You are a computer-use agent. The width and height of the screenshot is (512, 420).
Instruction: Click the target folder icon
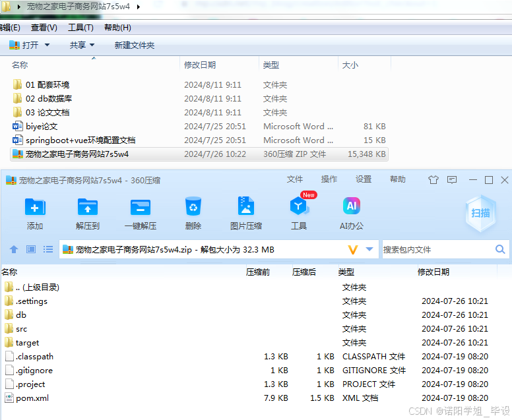(x=9, y=342)
